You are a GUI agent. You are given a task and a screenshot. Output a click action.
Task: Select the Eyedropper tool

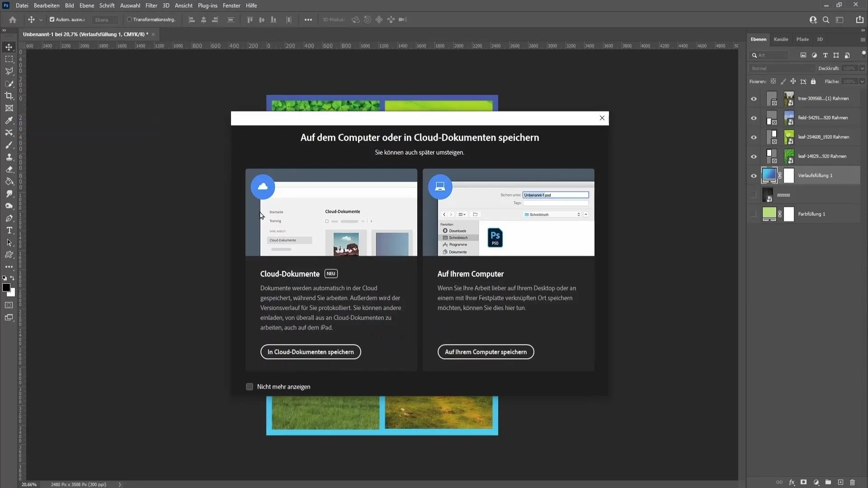pyautogui.click(x=9, y=120)
